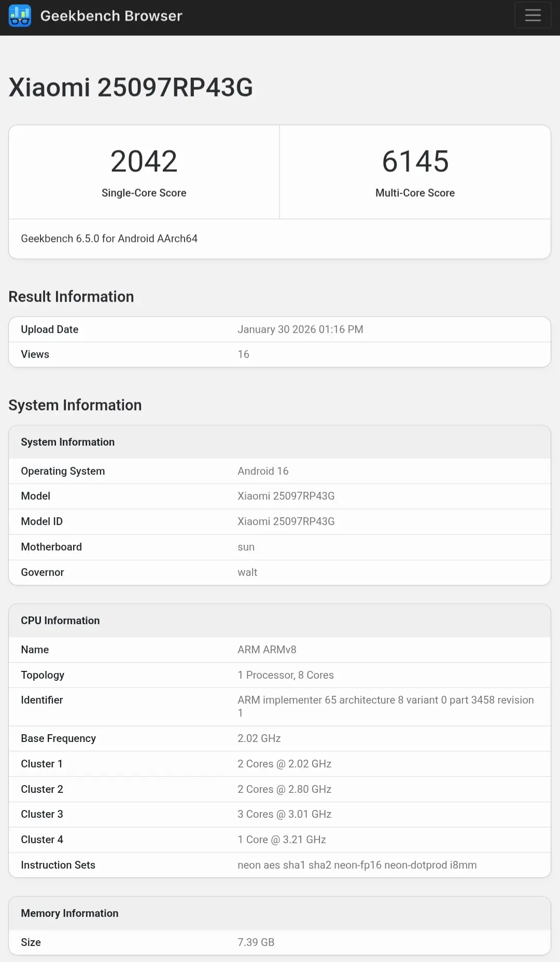Click the Xiaomi 25097RP43G page heading
This screenshot has width=560, height=962.
pyautogui.click(x=131, y=87)
